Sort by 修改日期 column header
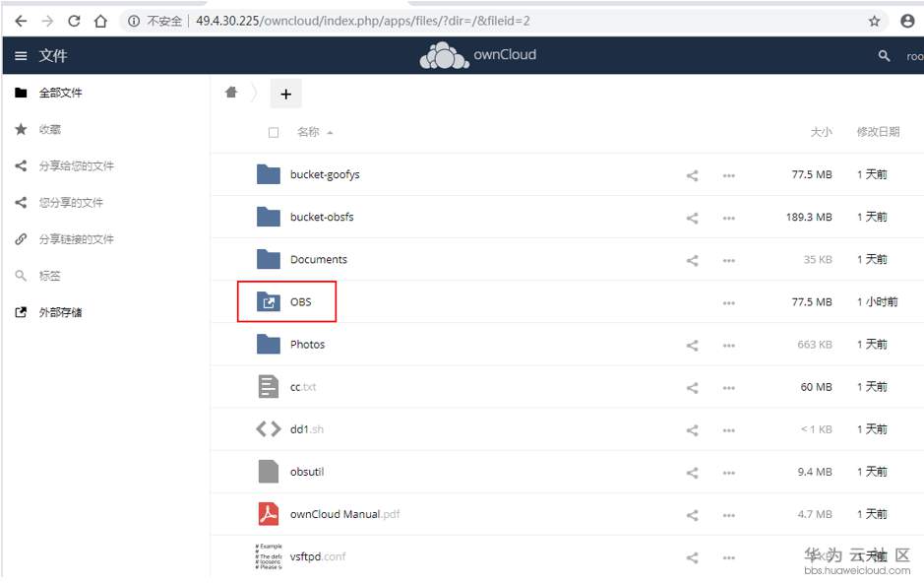The width and height of the screenshot is (924, 585). coord(878,132)
